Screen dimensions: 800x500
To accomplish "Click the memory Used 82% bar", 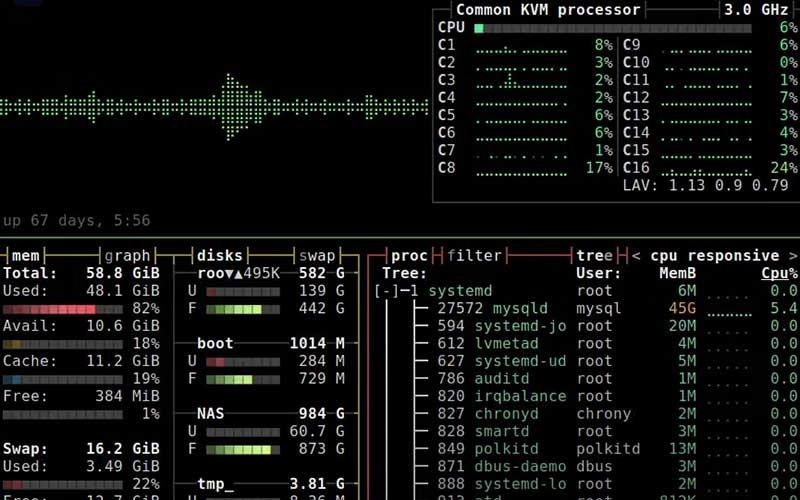I will [x=63, y=309].
